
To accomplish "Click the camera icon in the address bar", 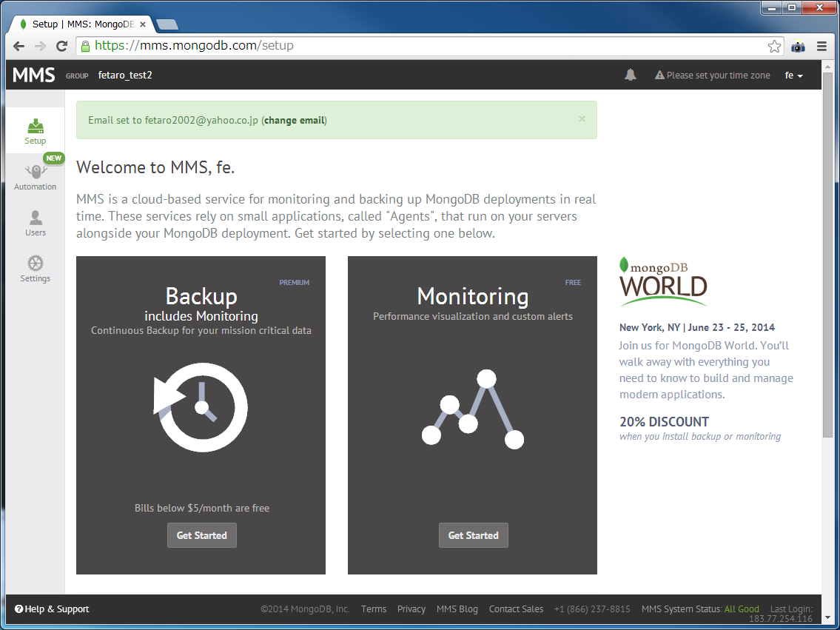I will coord(798,46).
